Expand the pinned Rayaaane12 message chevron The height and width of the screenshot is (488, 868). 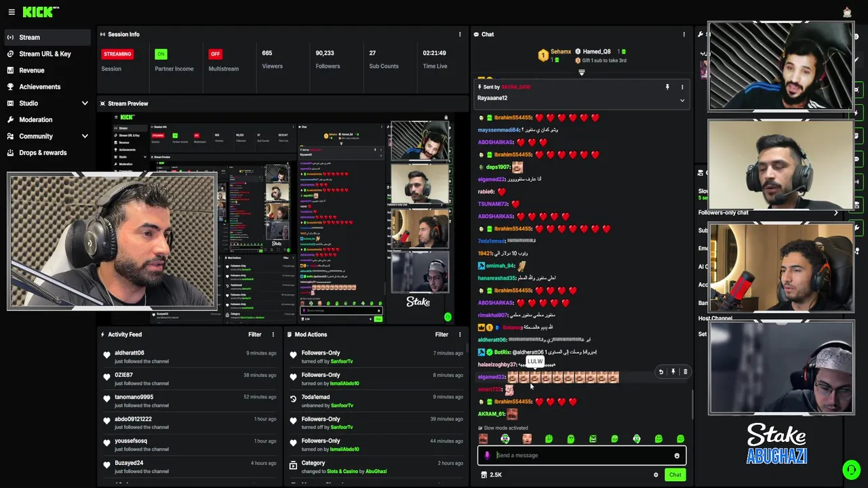click(x=682, y=100)
